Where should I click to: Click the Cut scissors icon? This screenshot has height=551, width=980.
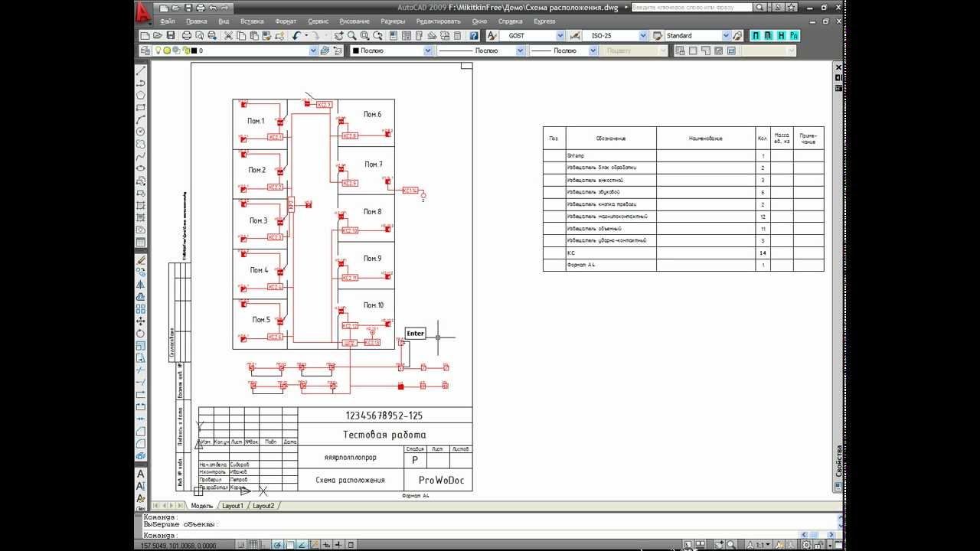pyautogui.click(x=228, y=35)
